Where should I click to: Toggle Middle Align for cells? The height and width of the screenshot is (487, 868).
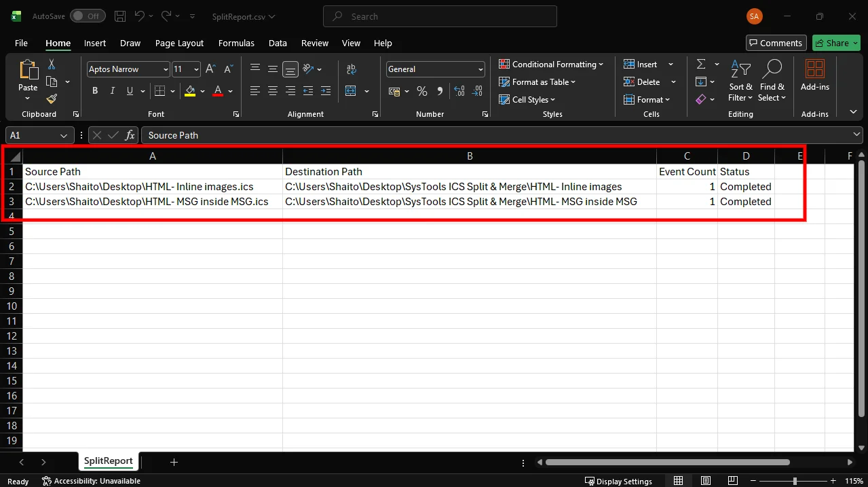273,69
